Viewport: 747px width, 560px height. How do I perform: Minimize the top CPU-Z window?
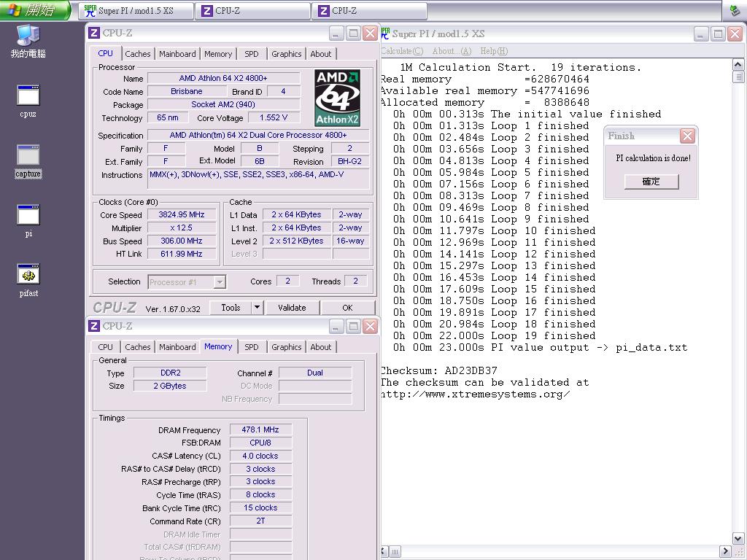coord(336,34)
